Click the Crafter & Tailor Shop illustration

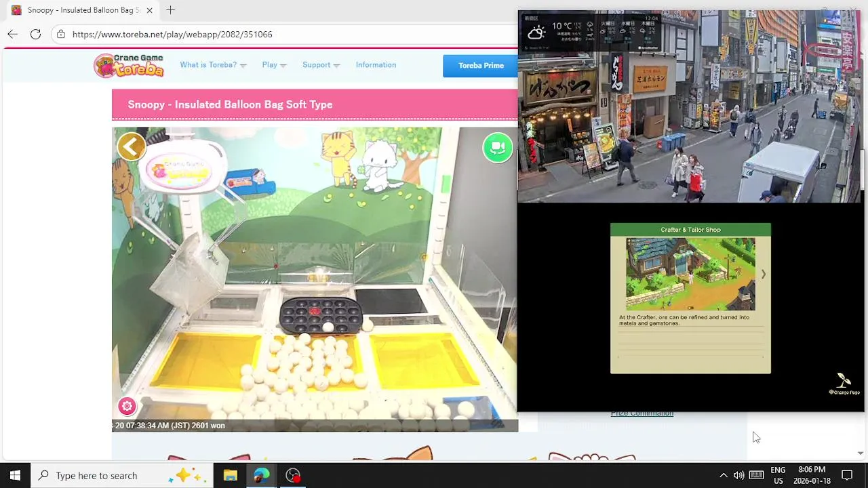(690, 274)
